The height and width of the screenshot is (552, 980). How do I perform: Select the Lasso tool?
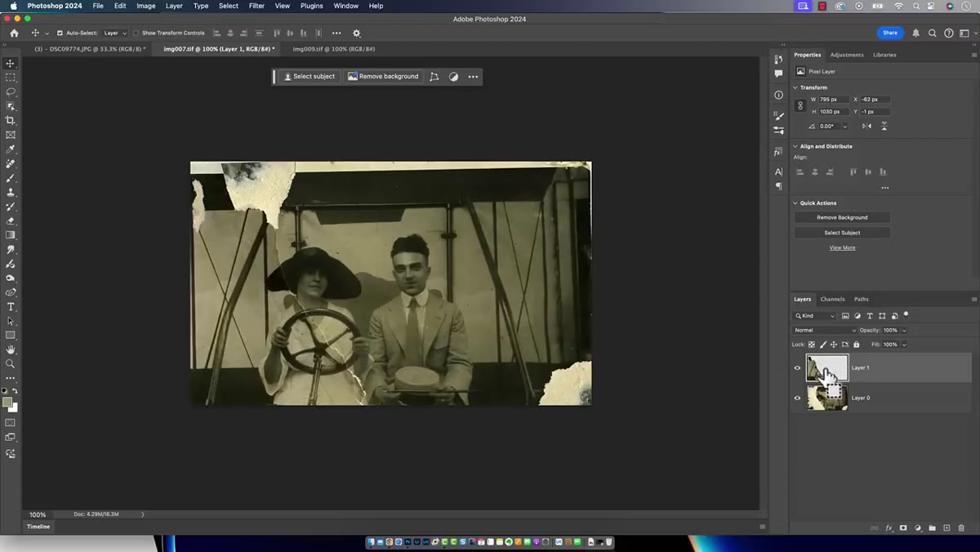click(x=11, y=91)
